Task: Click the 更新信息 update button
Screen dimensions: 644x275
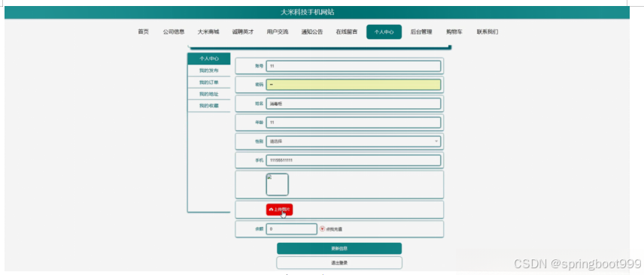Action: click(339, 248)
